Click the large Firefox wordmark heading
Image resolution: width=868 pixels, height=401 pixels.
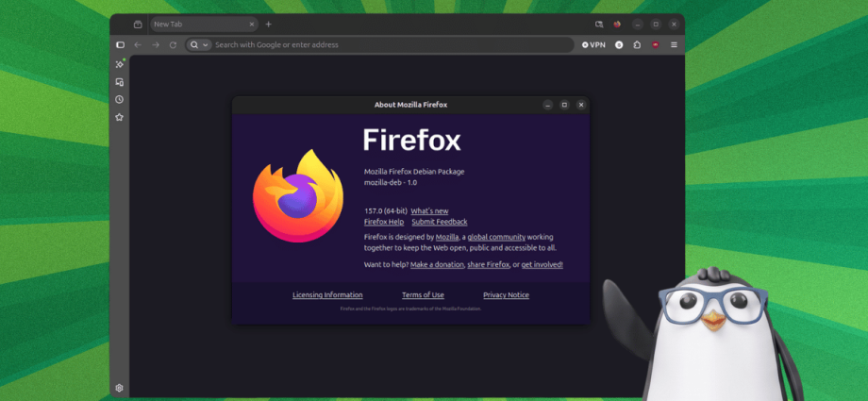411,141
